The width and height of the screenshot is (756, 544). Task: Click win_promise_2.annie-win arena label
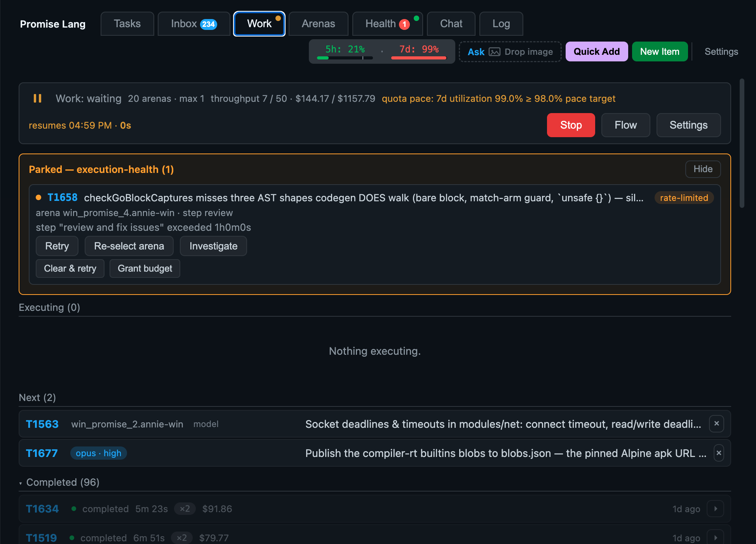point(127,424)
